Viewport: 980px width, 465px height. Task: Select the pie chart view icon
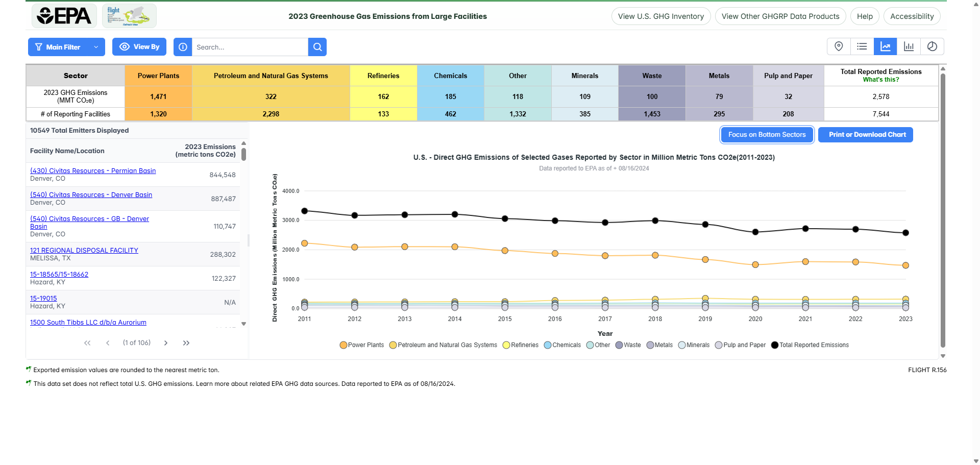932,46
